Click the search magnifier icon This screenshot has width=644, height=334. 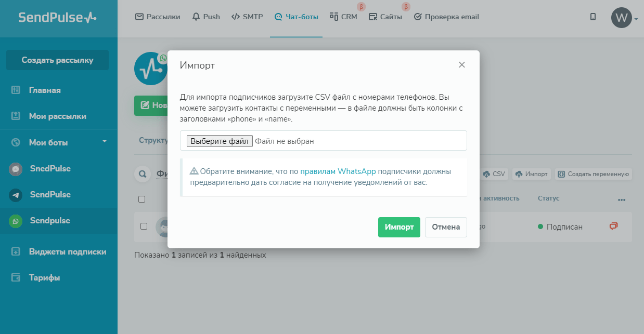[141, 174]
